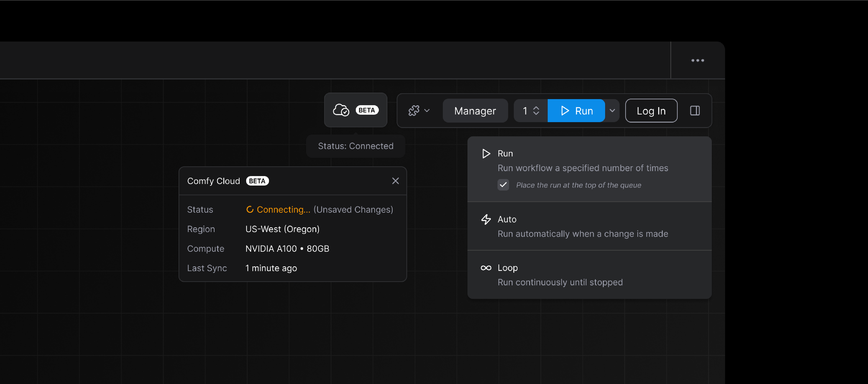Click the Last Sync value in Comfy Cloud
This screenshot has height=384, width=868.
(271, 268)
